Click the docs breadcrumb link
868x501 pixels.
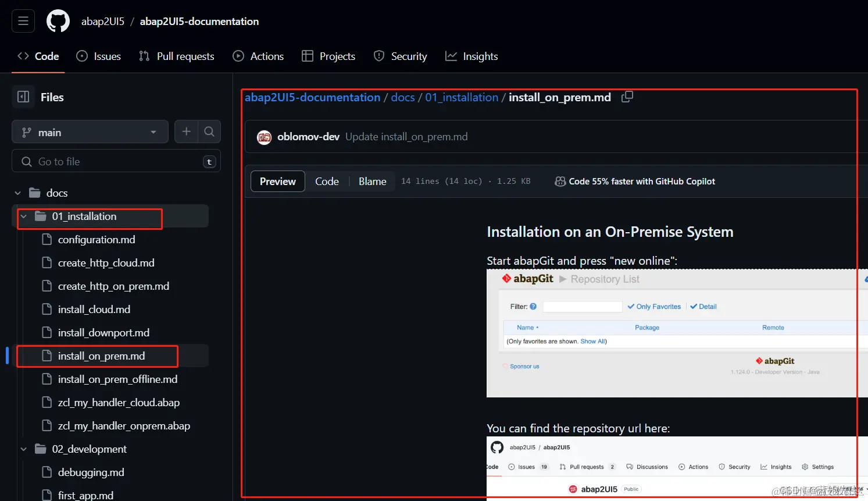pyautogui.click(x=403, y=97)
